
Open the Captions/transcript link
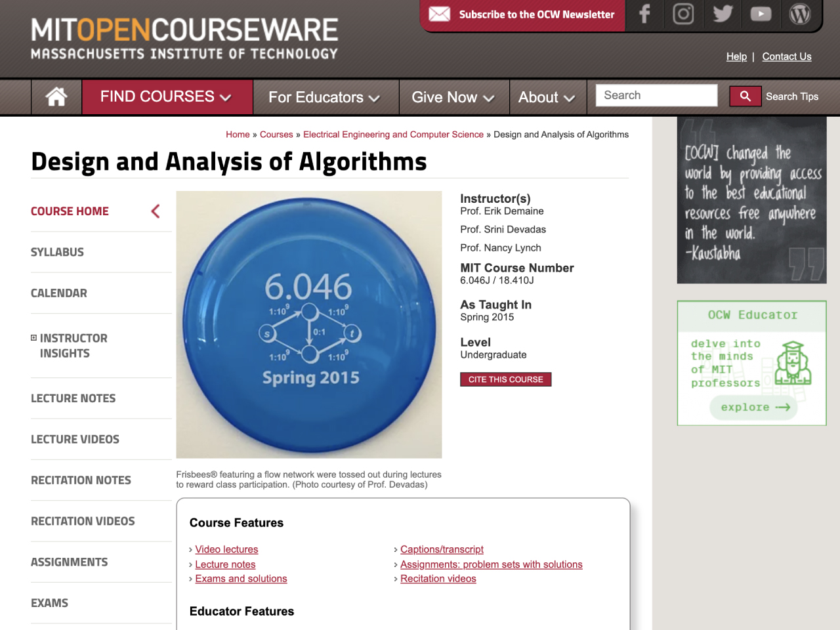442,549
